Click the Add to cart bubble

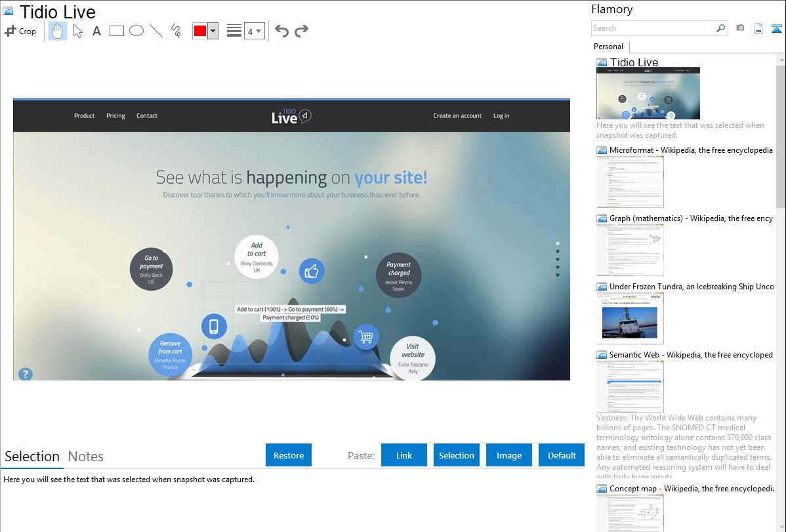pos(257,256)
